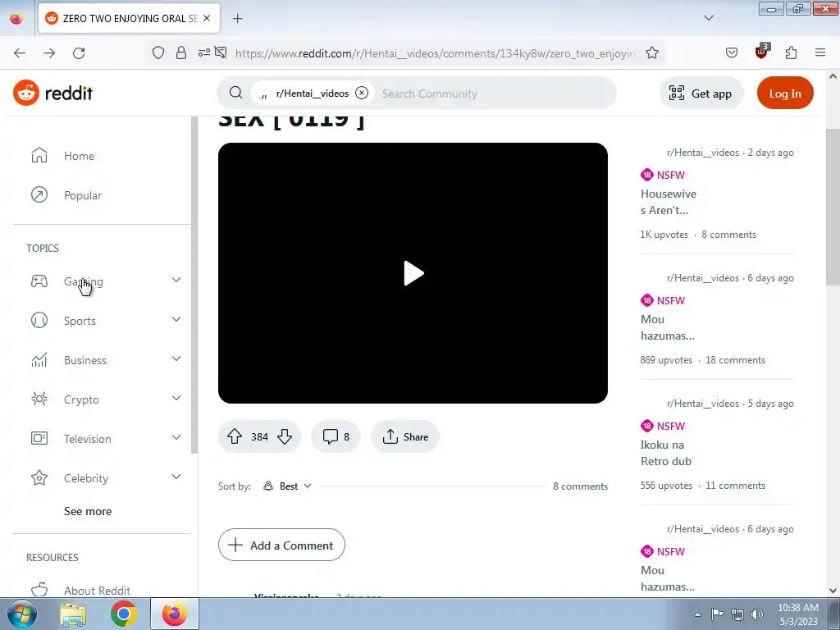Click the permissions icon in address bar
Screen dimensions: 840x630
[204, 52]
